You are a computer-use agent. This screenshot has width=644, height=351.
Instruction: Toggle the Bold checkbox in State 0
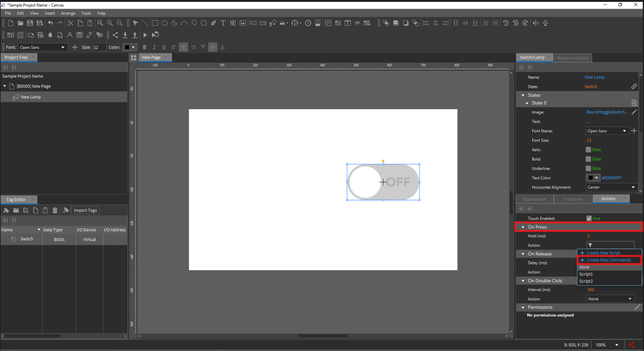click(x=588, y=159)
